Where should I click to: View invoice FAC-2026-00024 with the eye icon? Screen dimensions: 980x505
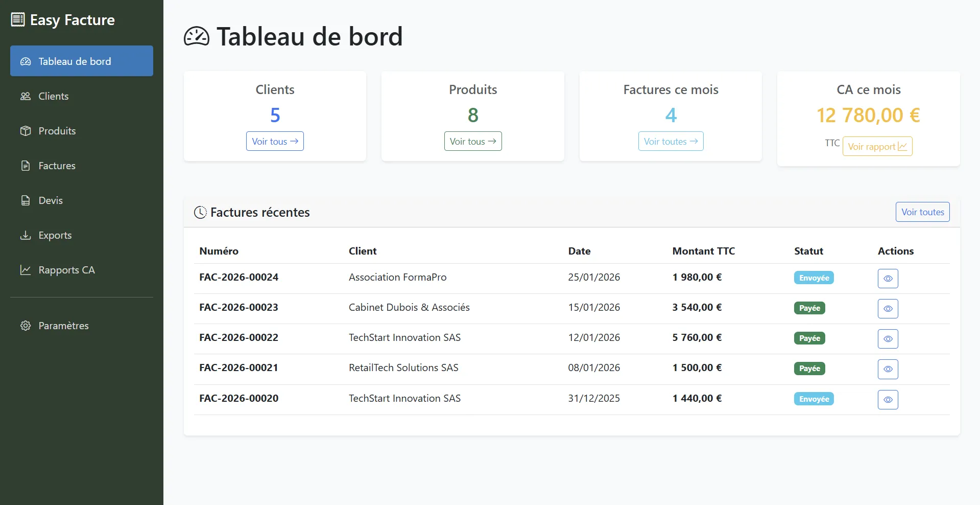[888, 279]
